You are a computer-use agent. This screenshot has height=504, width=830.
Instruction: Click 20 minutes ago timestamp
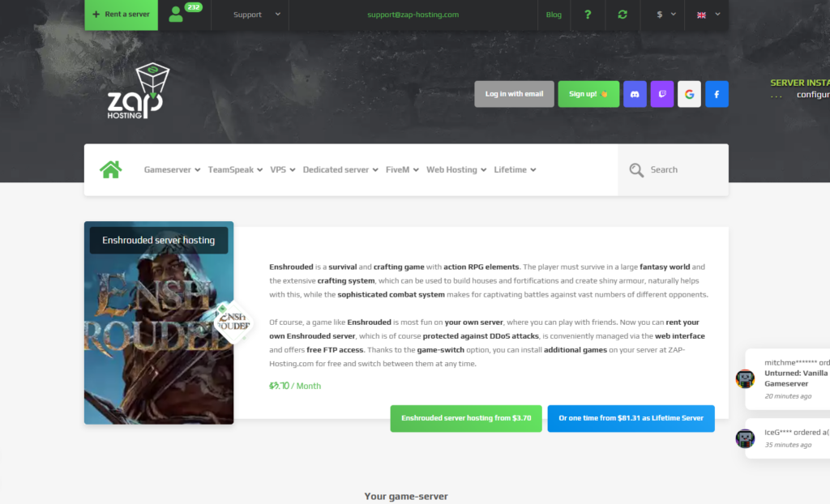(x=788, y=396)
